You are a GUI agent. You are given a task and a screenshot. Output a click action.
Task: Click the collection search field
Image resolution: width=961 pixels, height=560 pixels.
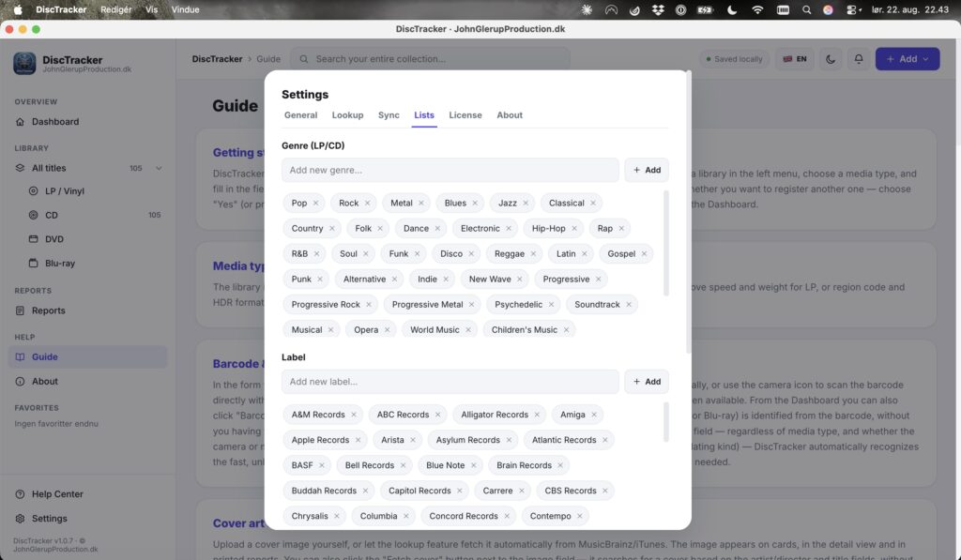tap(430, 59)
